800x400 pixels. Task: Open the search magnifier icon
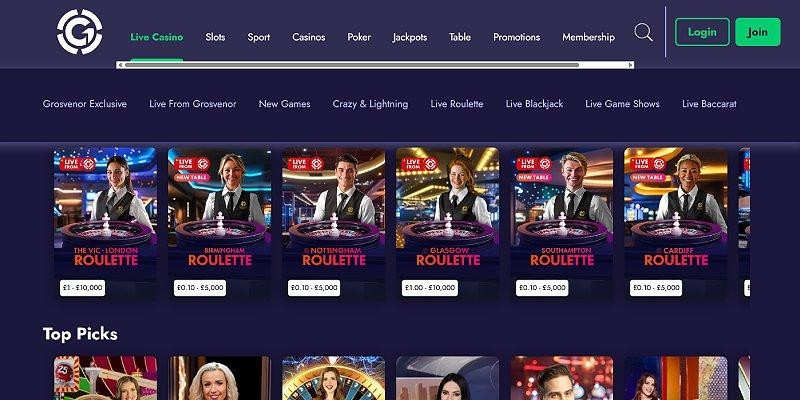point(643,33)
